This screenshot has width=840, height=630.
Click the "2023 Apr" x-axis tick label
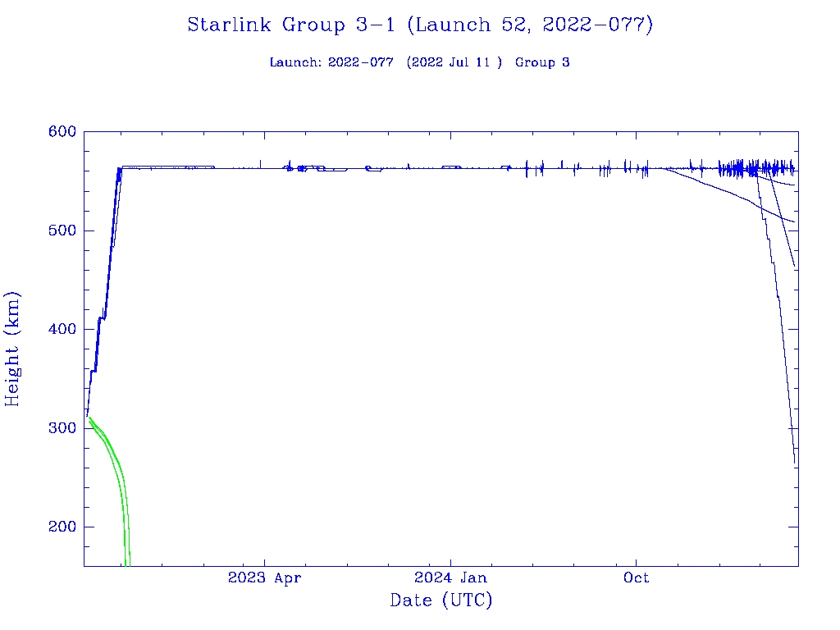[x=265, y=578]
